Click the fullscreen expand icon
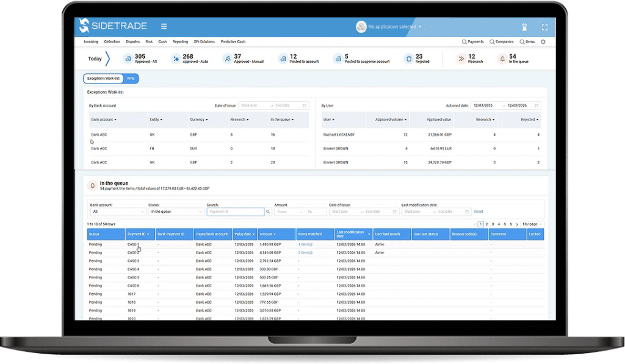Image resolution: width=625 pixels, height=364 pixels. (x=544, y=27)
